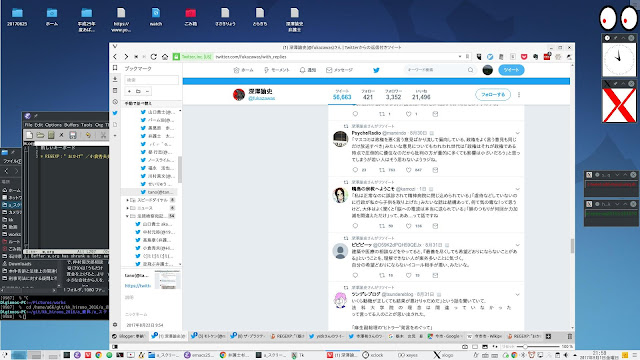This screenshot has height=360, width=640.
Task: Click the add new tab plus button
Action: pos(548,336)
